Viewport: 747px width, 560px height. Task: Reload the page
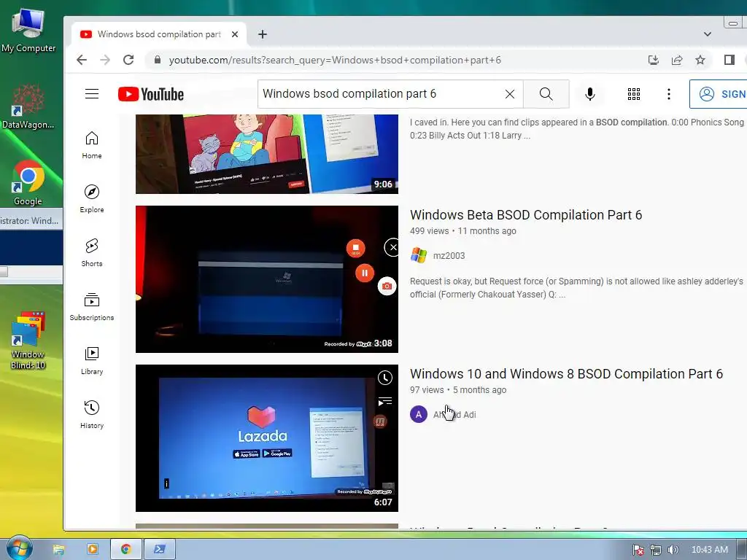tap(128, 60)
